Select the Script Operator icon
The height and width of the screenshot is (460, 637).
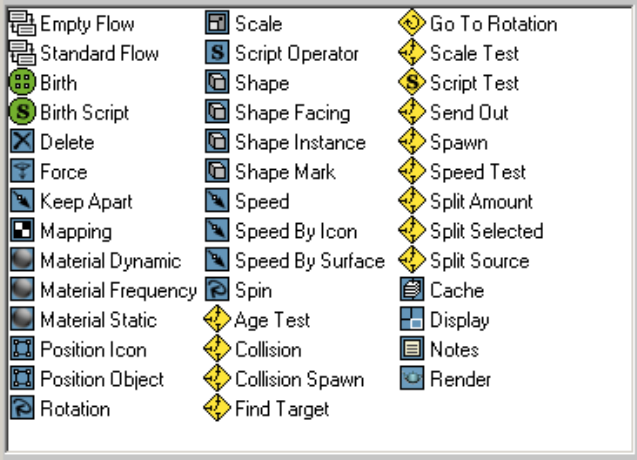[x=217, y=53]
